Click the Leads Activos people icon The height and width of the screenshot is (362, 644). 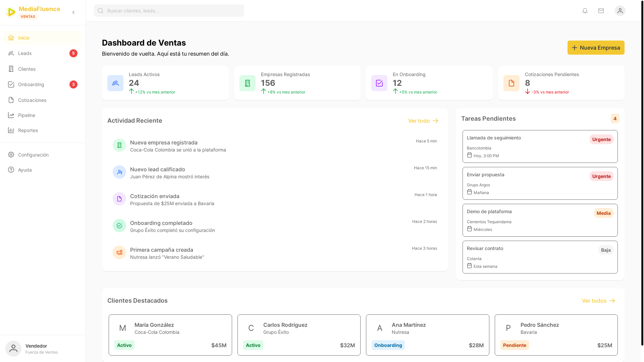coord(115,83)
